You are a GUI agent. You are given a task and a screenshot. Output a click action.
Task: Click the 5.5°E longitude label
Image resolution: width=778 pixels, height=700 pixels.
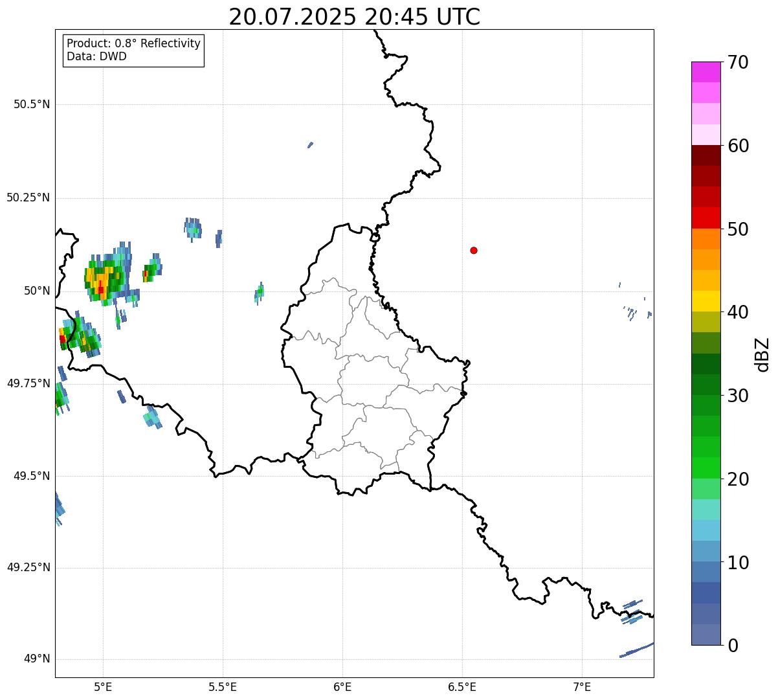pos(223,686)
